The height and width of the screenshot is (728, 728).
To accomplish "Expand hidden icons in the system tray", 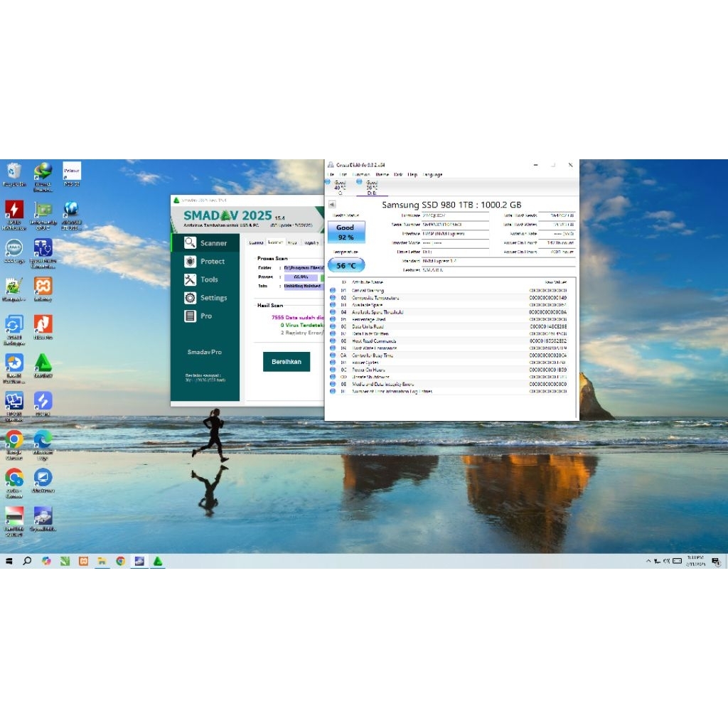I will (648, 562).
